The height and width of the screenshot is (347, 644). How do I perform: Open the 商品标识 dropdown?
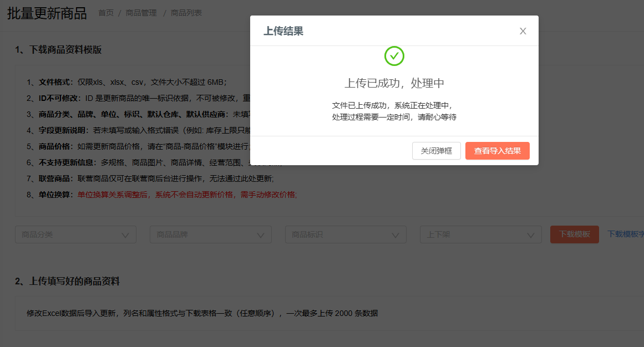[x=346, y=234]
